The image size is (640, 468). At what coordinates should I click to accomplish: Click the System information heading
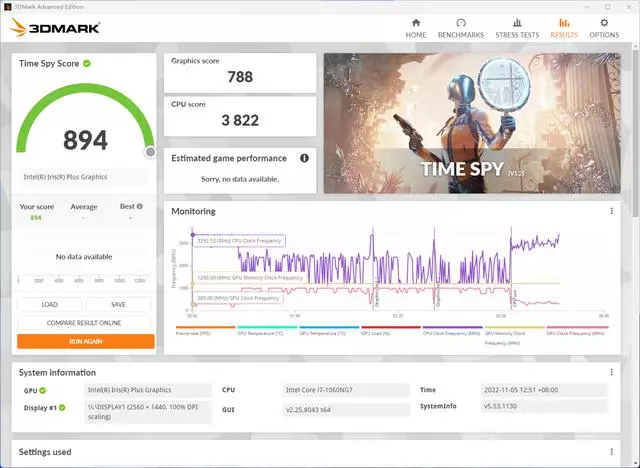[57, 372]
